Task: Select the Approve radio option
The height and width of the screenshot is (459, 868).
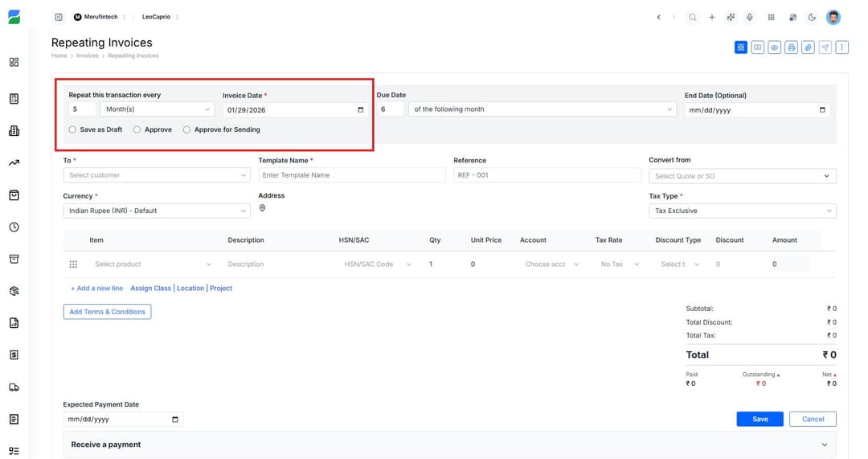Action: click(x=137, y=129)
